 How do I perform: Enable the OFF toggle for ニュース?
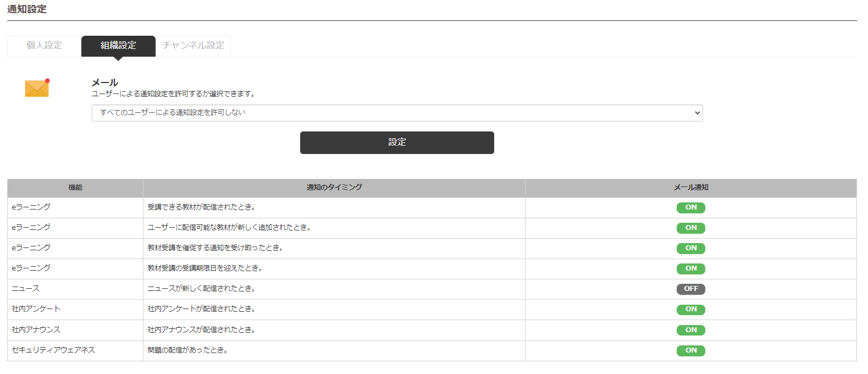point(690,289)
